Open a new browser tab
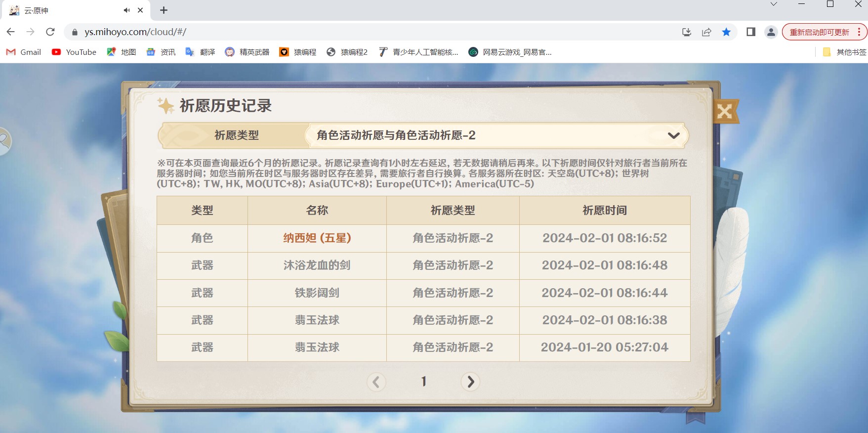Image resolution: width=868 pixels, height=433 pixels. click(164, 10)
